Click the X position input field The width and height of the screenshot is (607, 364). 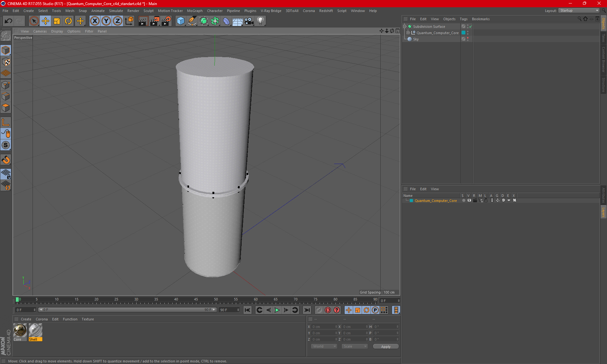point(324,327)
